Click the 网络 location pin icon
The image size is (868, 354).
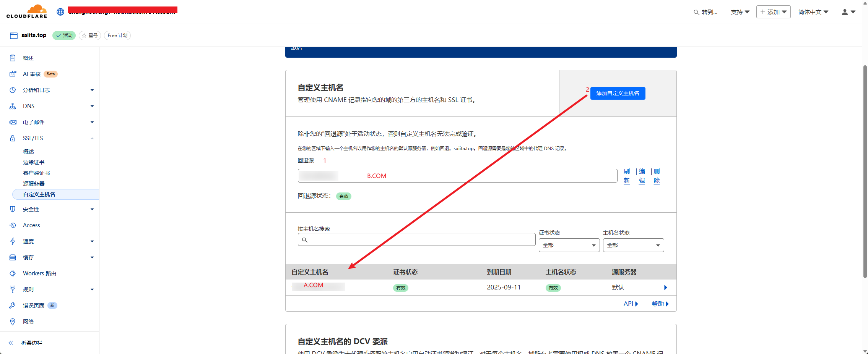[13, 322]
